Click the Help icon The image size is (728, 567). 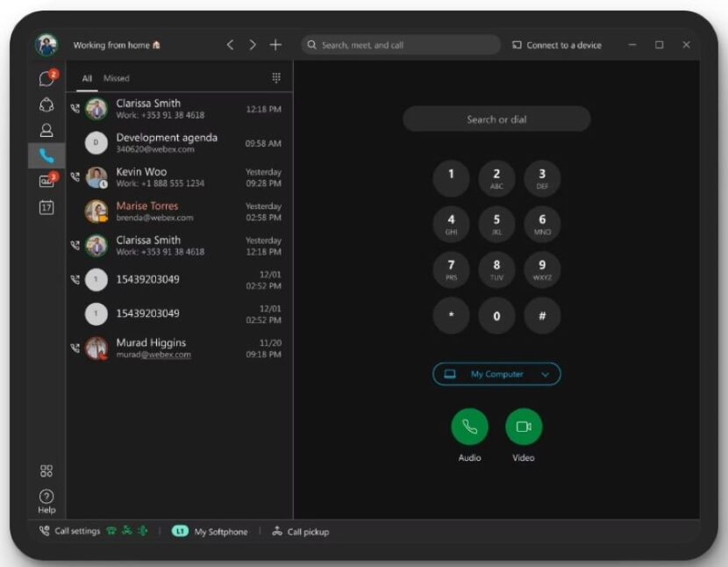coord(46,494)
